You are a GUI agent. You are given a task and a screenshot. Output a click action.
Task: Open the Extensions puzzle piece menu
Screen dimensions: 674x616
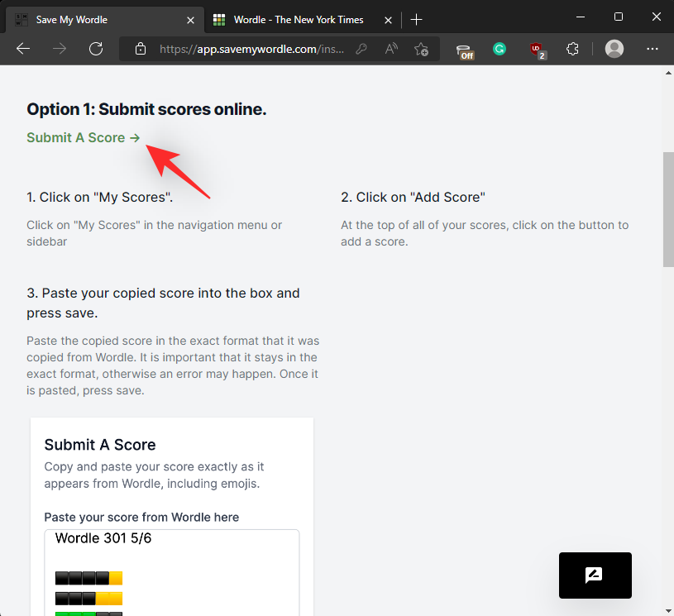pyautogui.click(x=572, y=50)
